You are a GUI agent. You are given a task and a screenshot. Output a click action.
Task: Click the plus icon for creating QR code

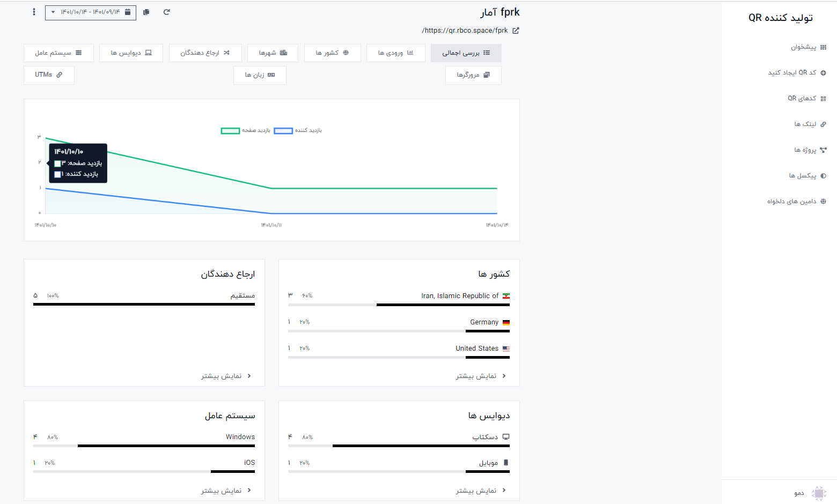(x=823, y=73)
